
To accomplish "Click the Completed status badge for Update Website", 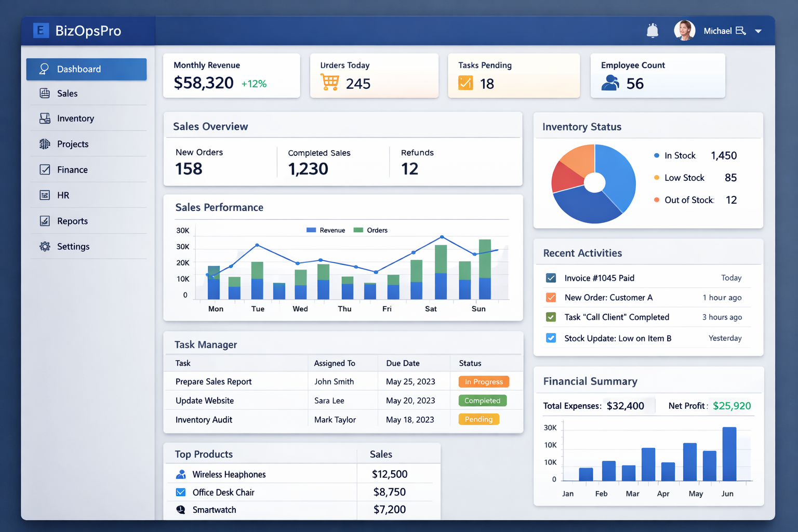I will tap(482, 400).
